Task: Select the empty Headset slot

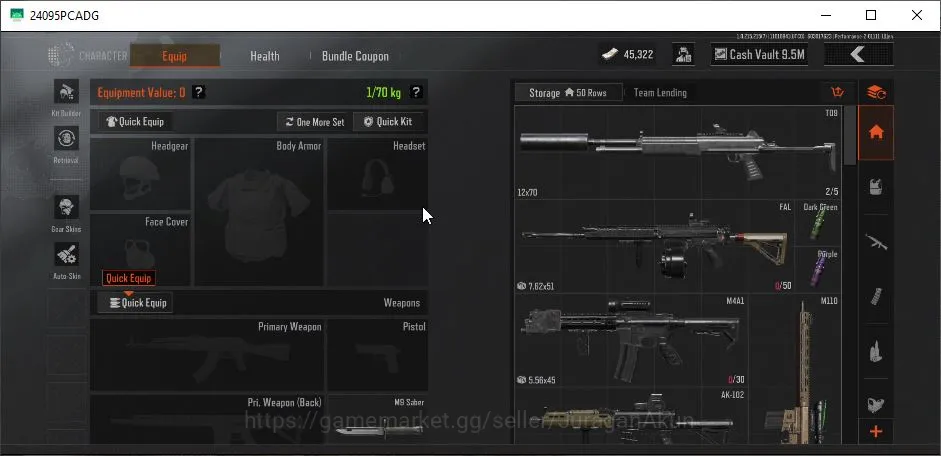Action: coord(377,174)
